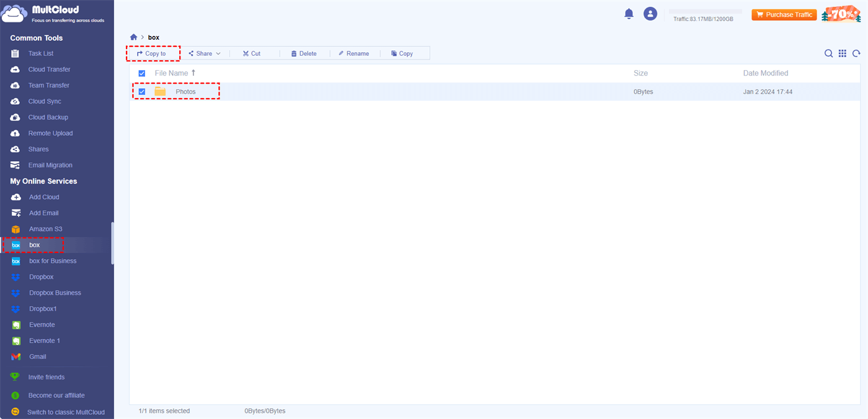This screenshot has width=868, height=419.
Task: Open the user account avatar menu
Action: pyautogui.click(x=650, y=14)
